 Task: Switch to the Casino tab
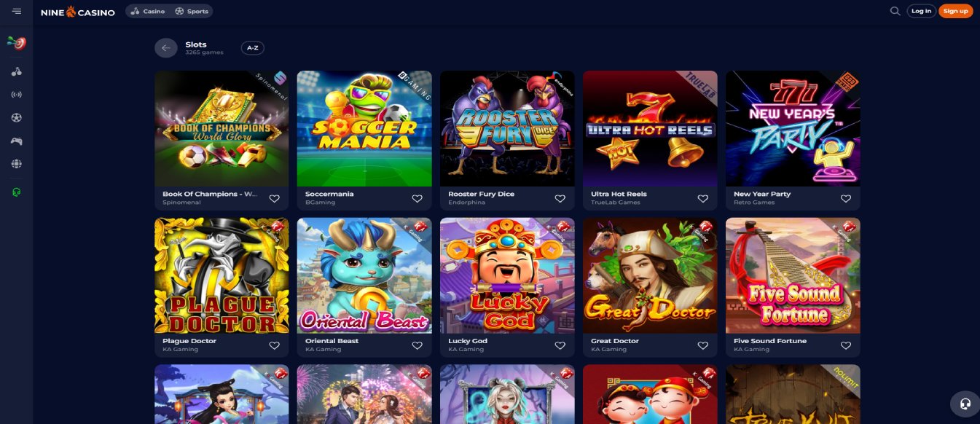point(148,11)
